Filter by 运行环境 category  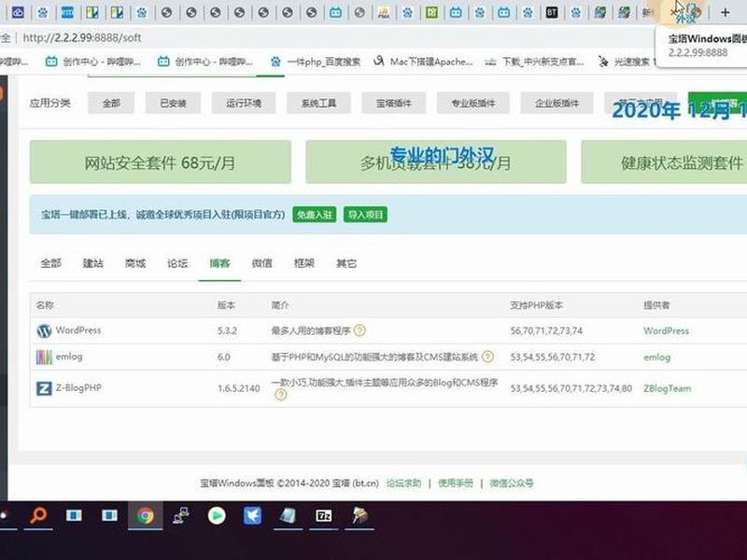pos(244,103)
